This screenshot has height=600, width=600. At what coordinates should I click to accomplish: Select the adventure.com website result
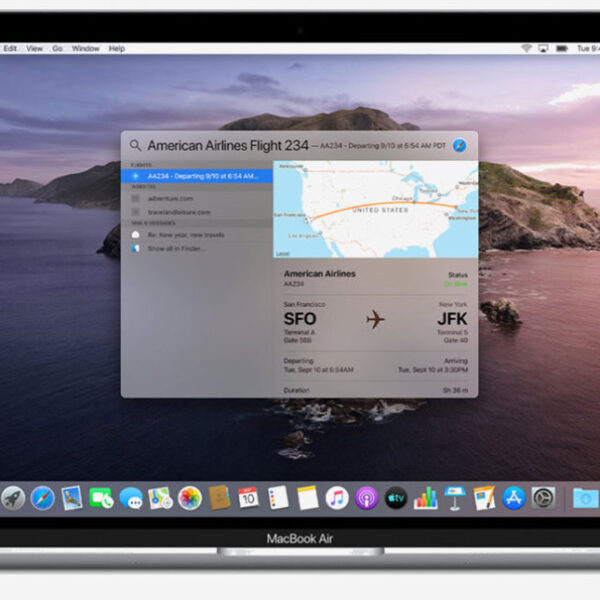[197, 198]
